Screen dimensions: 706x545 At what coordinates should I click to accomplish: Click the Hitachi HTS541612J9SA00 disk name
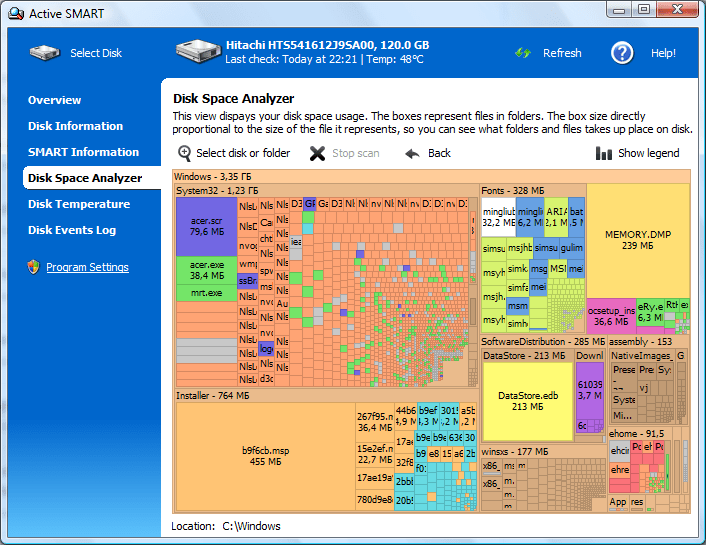coord(327,45)
